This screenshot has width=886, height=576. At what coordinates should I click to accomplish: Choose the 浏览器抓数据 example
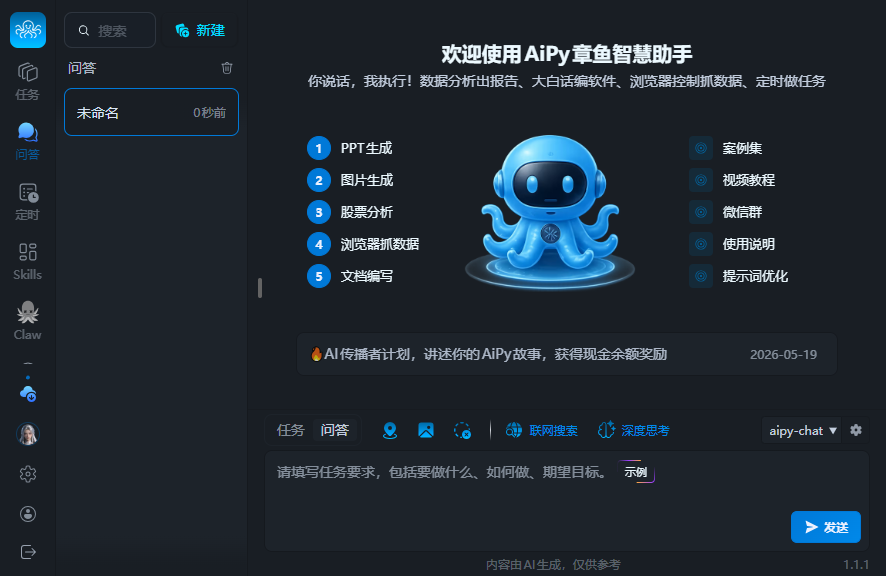click(x=380, y=244)
